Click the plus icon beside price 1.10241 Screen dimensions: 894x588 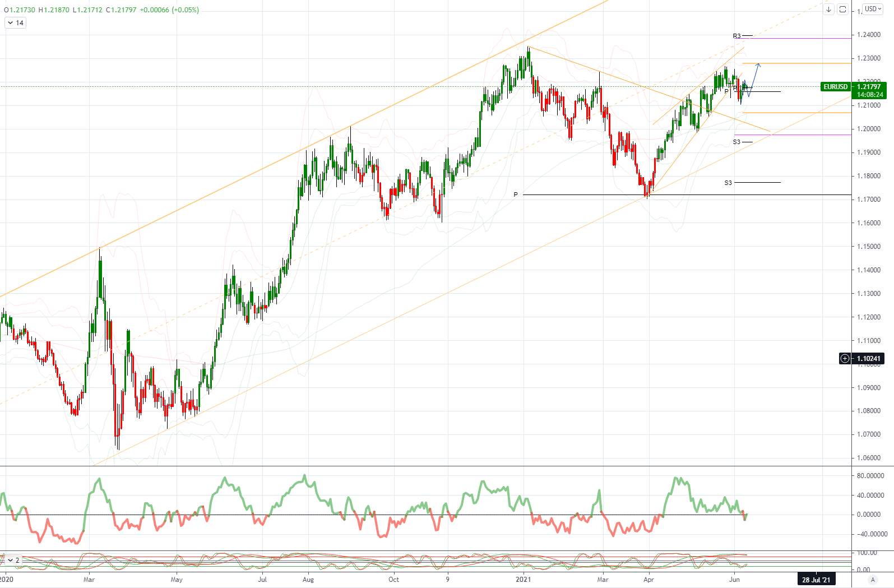click(x=845, y=358)
